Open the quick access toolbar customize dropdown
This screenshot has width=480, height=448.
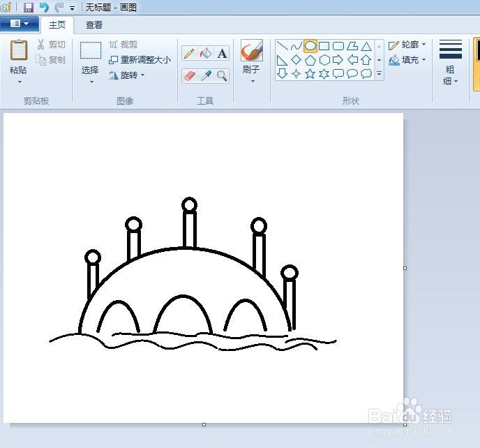73,8
